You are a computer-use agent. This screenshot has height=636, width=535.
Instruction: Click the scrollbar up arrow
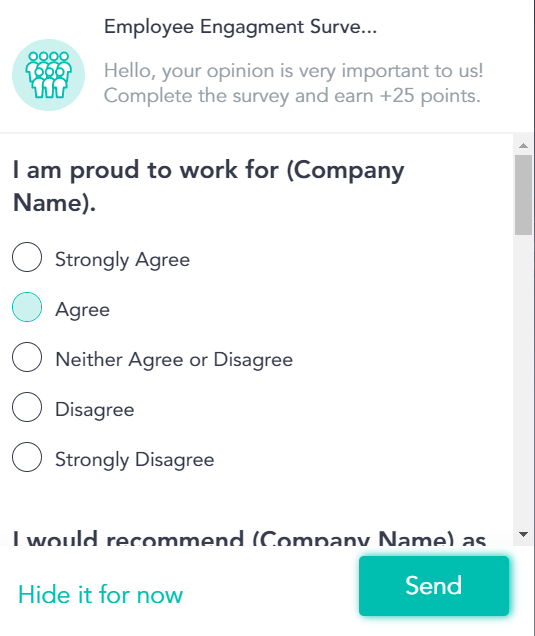click(x=523, y=145)
